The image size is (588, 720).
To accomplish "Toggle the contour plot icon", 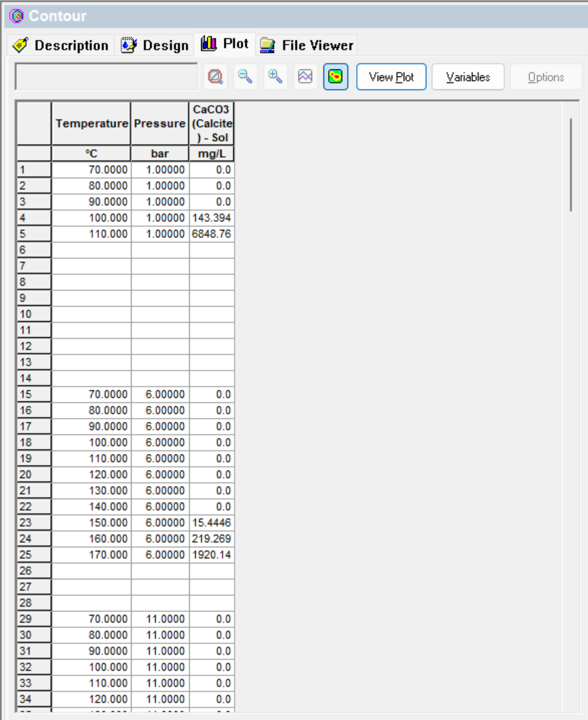I will (335, 77).
